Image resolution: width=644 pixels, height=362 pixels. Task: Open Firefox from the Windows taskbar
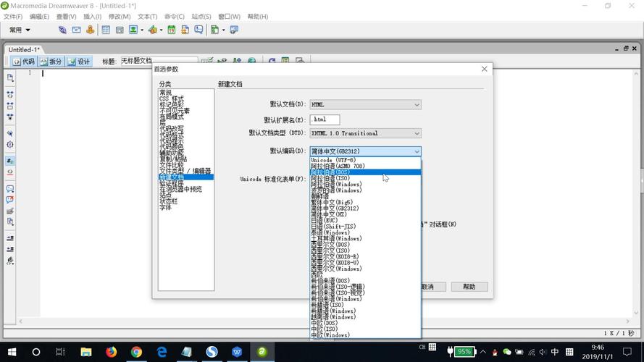[x=112, y=352]
